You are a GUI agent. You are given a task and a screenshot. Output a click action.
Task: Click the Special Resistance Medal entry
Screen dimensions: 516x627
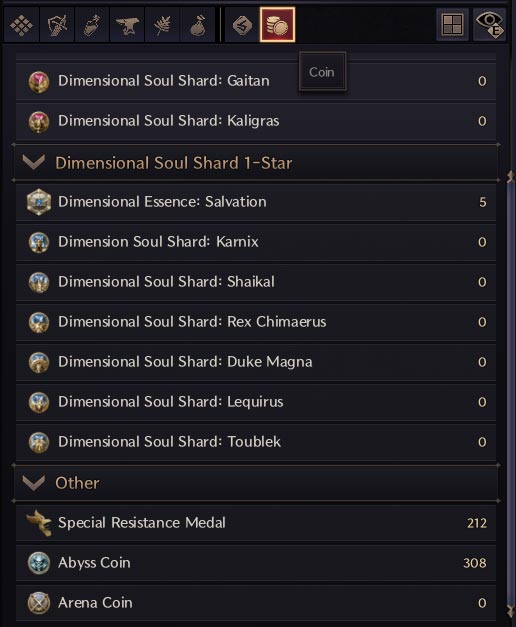(256, 523)
